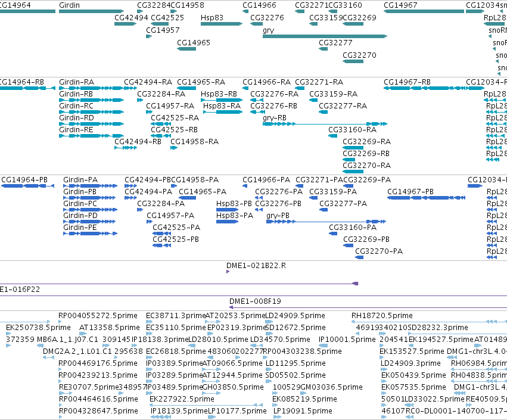Select the long gry gene bar
This screenshot has height=420, width=507.
[x=325, y=36]
